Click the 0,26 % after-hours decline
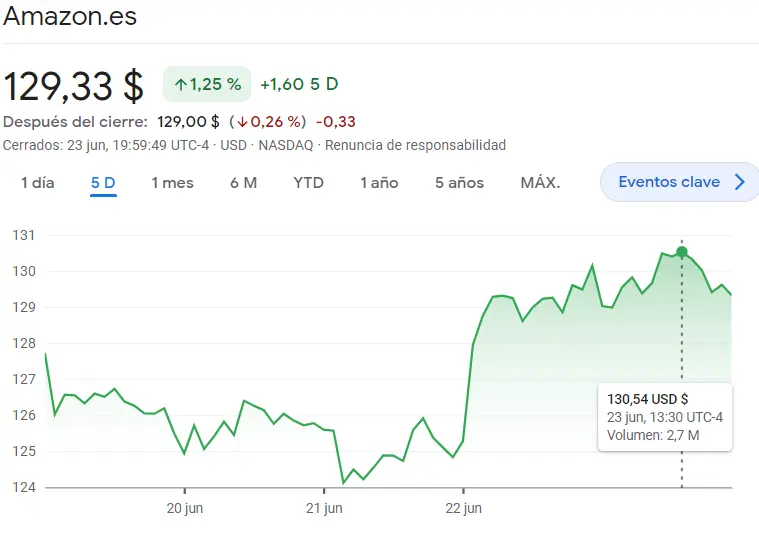759x535 pixels. (269, 122)
